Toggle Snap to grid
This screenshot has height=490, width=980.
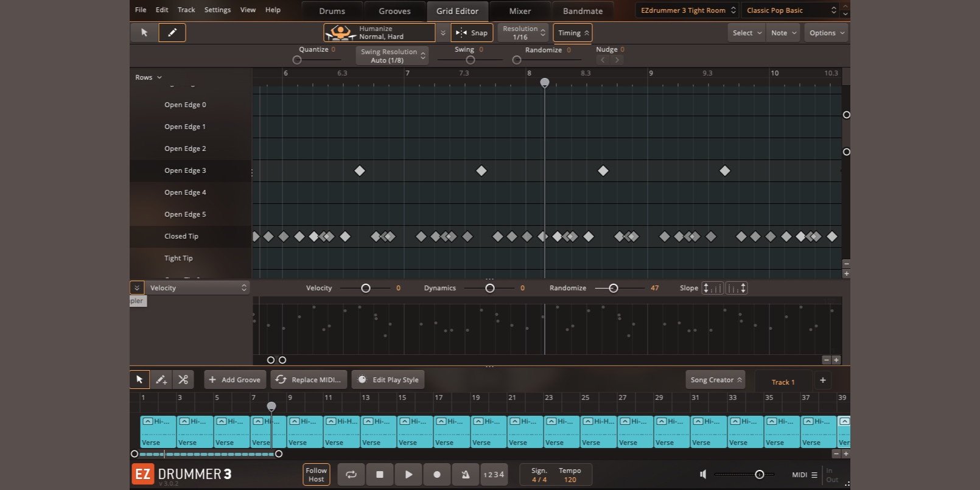(x=472, y=33)
